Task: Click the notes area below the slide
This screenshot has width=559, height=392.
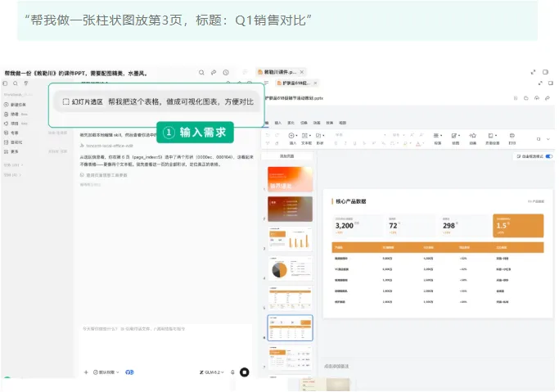Action: coord(438,367)
